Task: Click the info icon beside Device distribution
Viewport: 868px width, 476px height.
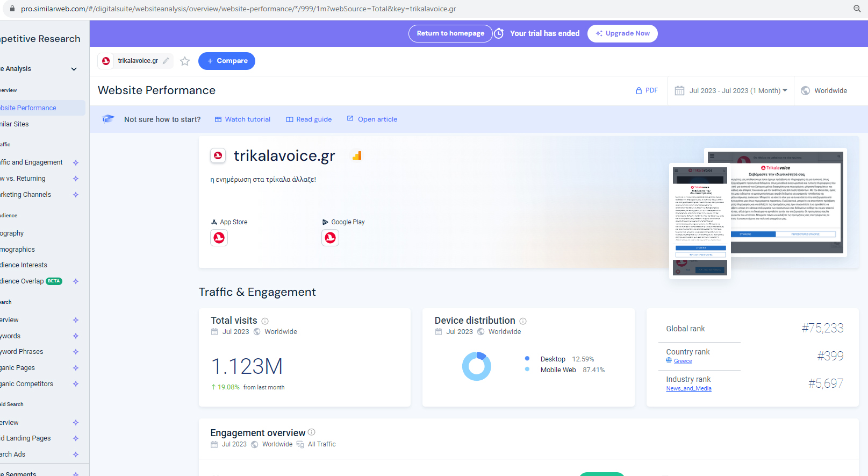Action: [523, 321]
